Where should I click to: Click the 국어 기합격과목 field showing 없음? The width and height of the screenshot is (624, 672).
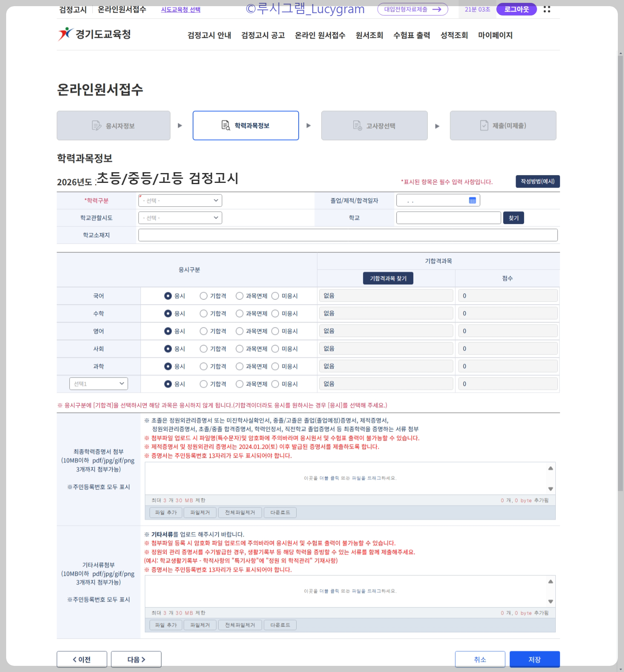[x=386, y=296]
